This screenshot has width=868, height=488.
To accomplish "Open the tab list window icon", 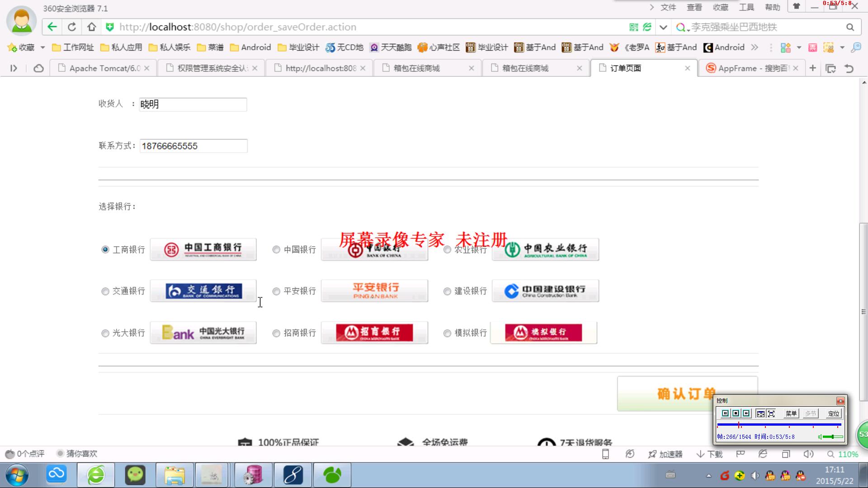I will 830,68.
